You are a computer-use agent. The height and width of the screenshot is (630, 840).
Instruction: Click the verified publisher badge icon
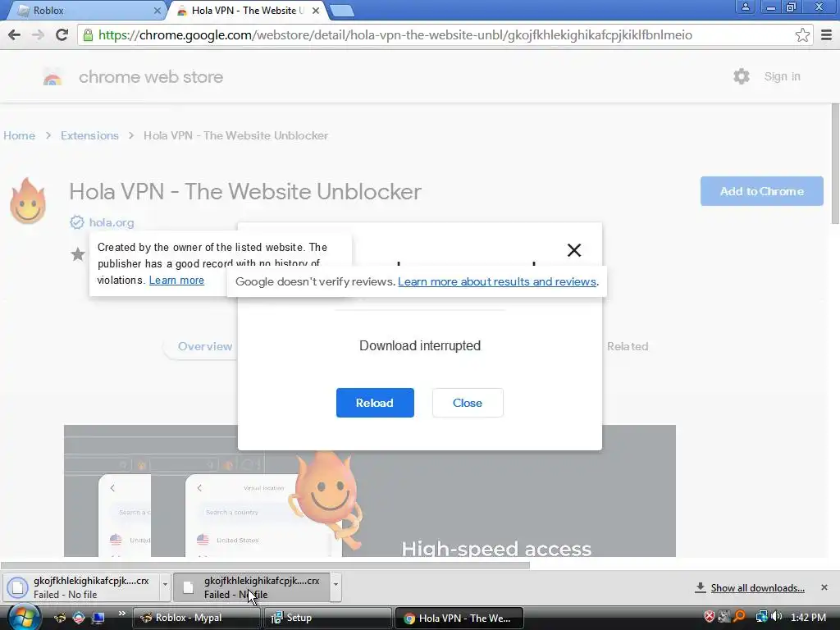pyautogui.click(x=76, y=222)
